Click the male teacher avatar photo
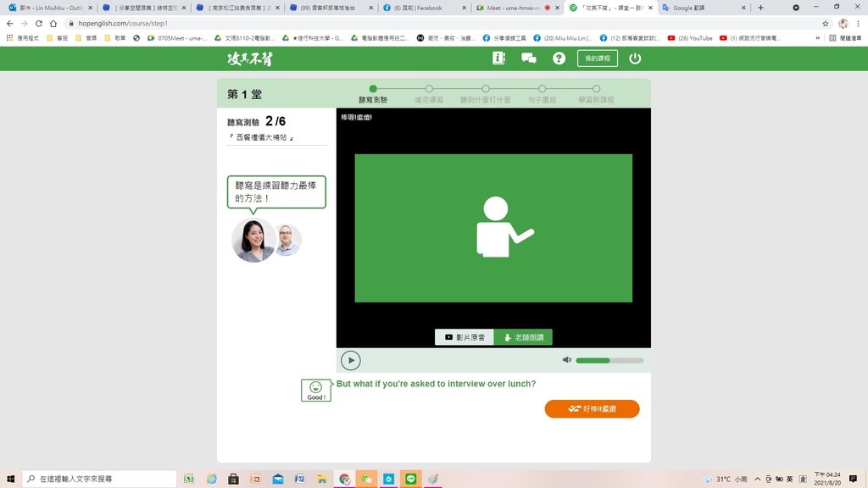The height and width of the screenshot is (488, 868). (288, 240)
